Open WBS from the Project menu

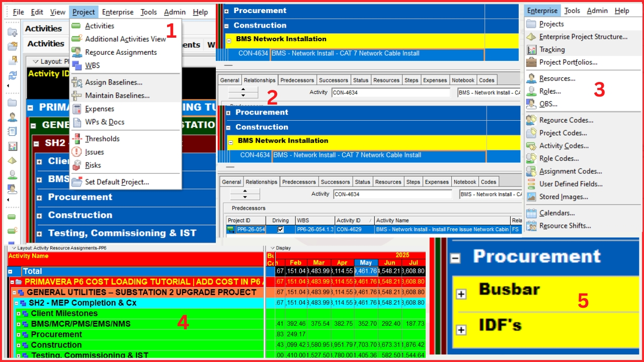click(92, 65)
